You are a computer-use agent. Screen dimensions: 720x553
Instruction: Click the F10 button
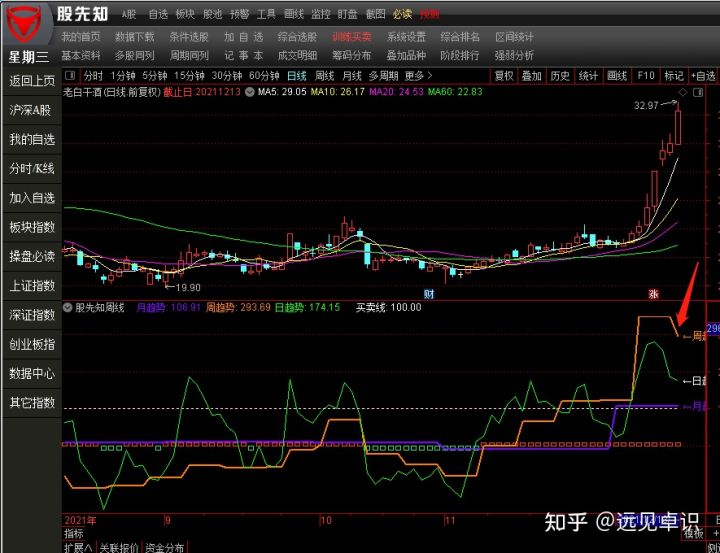tap(646, 76)
